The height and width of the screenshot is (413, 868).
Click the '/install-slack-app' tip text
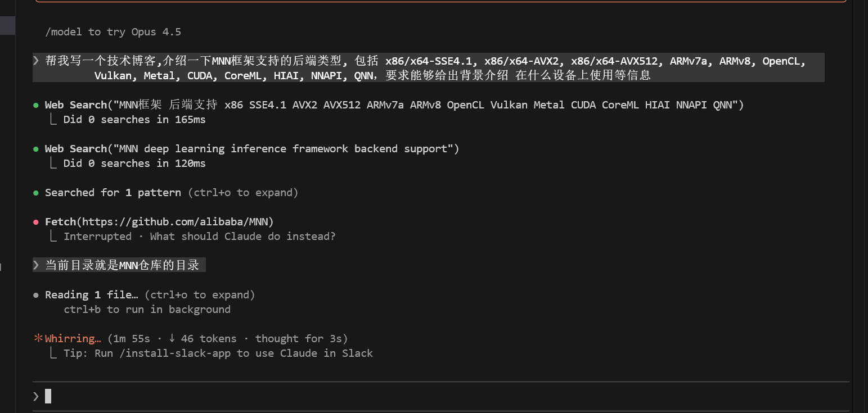pyautogui.click(x=165, y=353)
